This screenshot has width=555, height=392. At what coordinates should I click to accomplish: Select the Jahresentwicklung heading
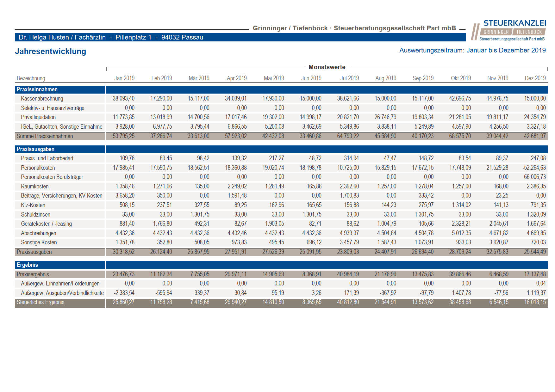click(x=51, y=51)
